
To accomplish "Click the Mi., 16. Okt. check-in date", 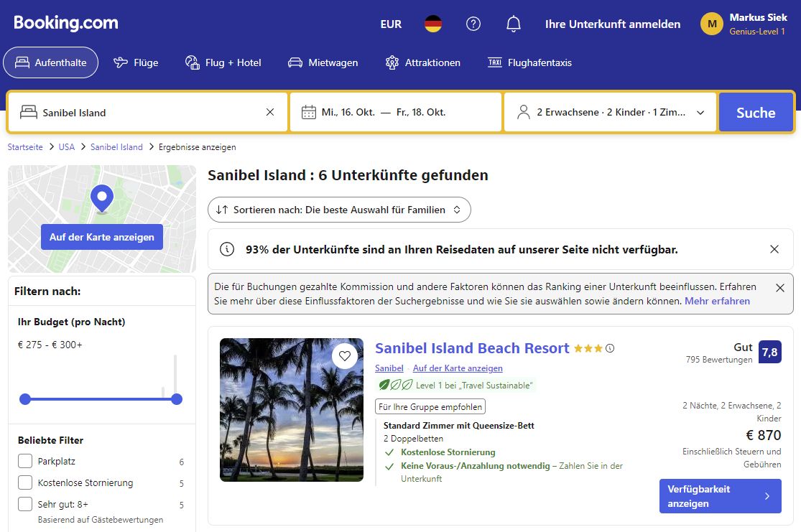I will (348, 112).
